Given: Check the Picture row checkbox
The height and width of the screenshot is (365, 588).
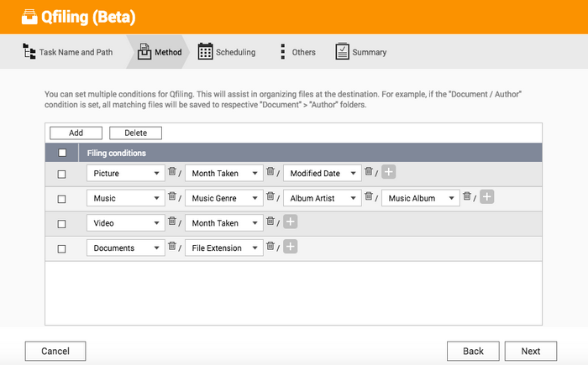Looking at the screenshot, I should pos(62,175).
